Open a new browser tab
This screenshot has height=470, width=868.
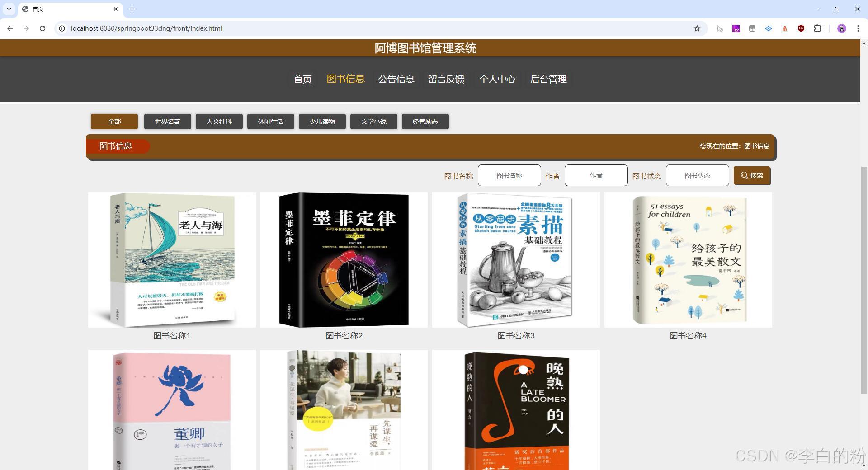[132, 9]
